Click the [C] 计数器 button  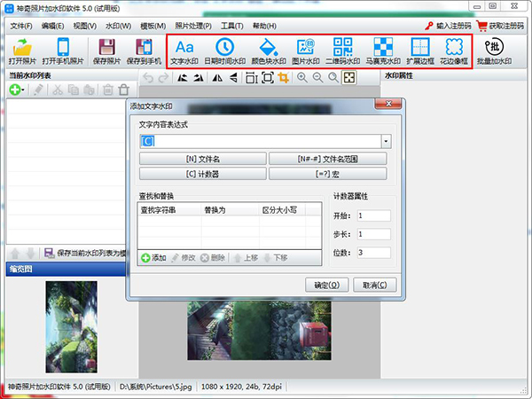(x=202, y=174)
